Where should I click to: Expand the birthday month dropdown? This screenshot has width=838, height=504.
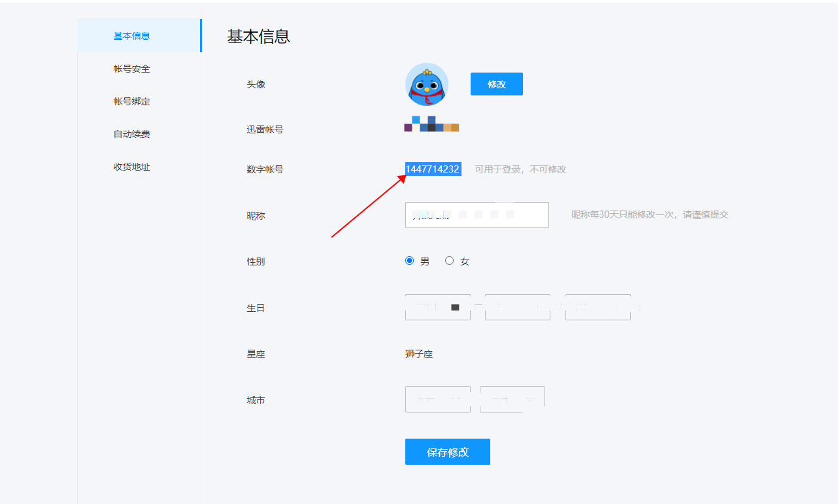[518, 307]
